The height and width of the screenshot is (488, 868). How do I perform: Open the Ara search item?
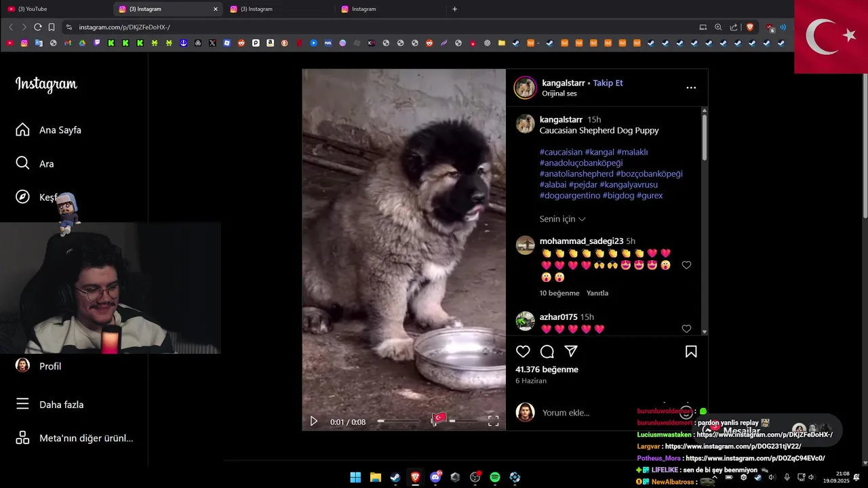pyautogui.click(x=35, y=163)
